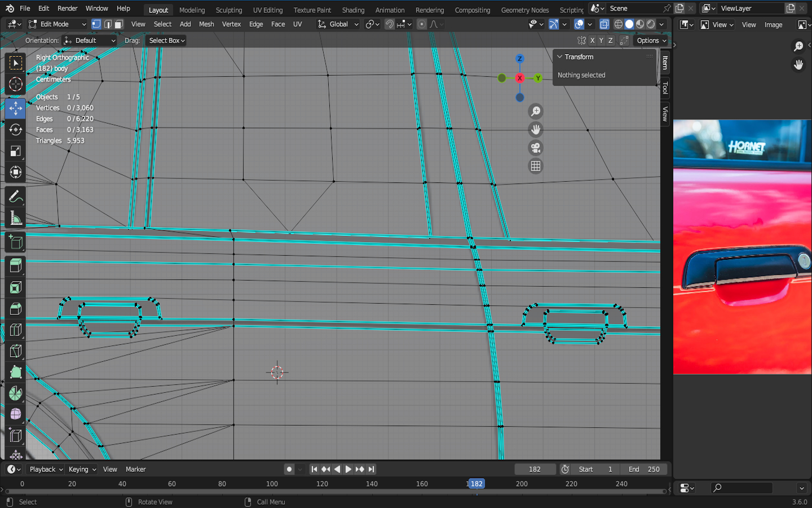Activate the Spin tool
The height and width of the screenshot is (508, 812).
(15, 393)
